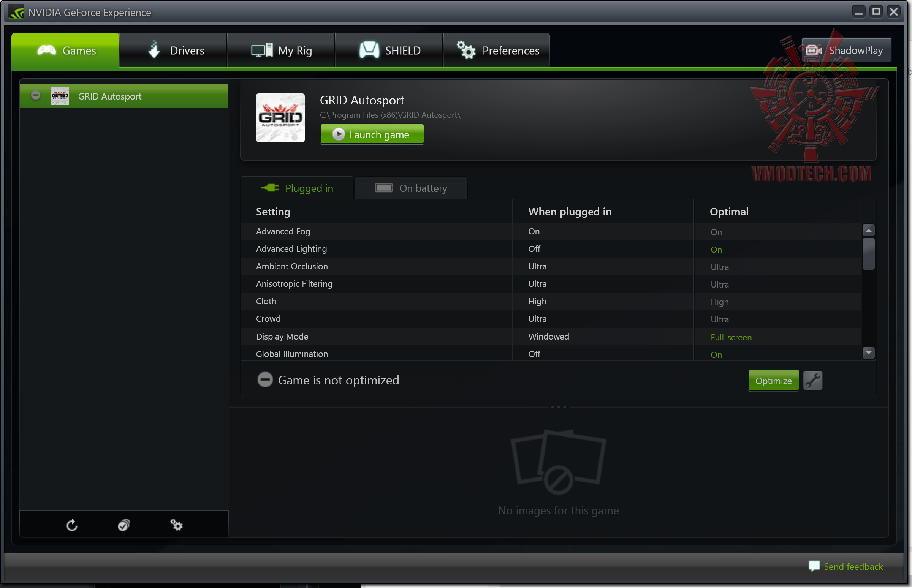Click the not-optimized minus icon beside GRID Autosport
912x588 pixels.
pos(35,95)
